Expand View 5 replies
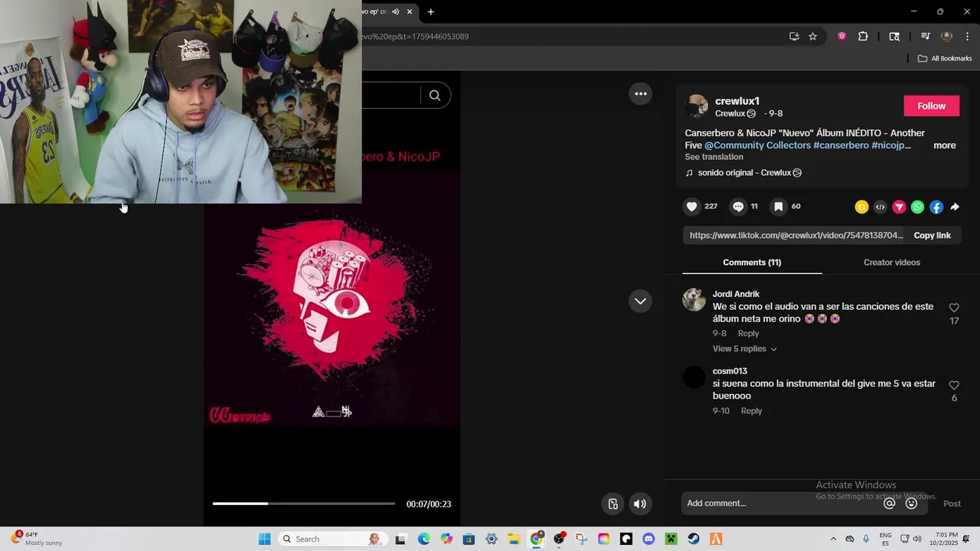The image size is (980, 551). 744,349
